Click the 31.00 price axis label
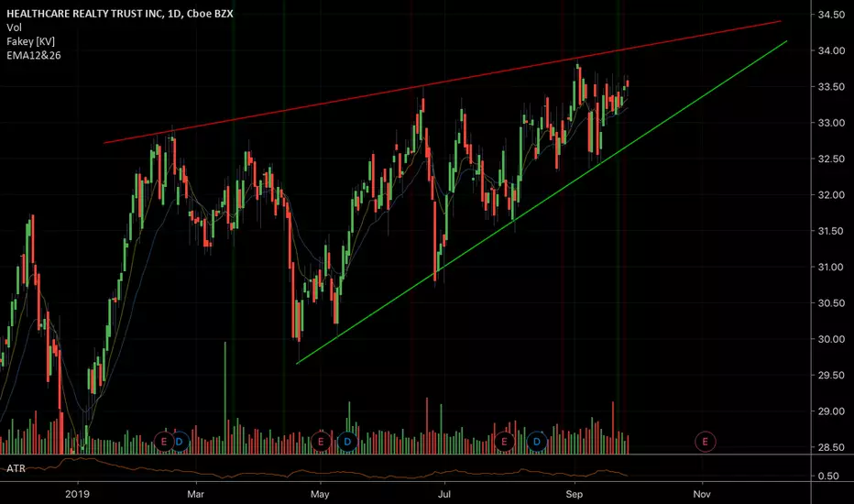 [x=831, y=267]
